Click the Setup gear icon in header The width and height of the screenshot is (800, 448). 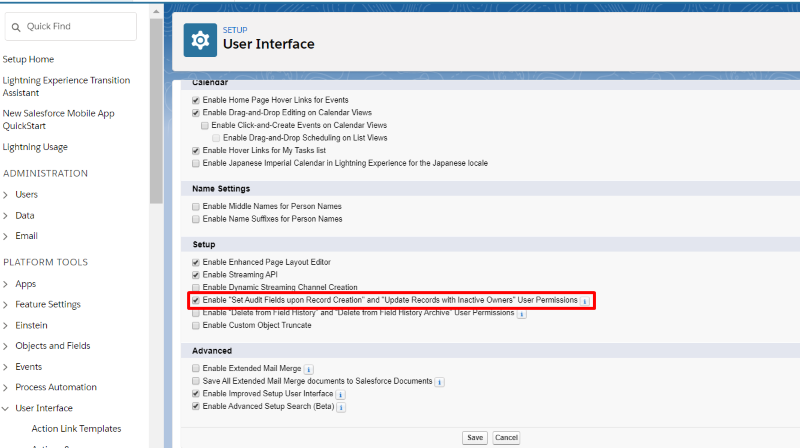click(x=200, y=40)
